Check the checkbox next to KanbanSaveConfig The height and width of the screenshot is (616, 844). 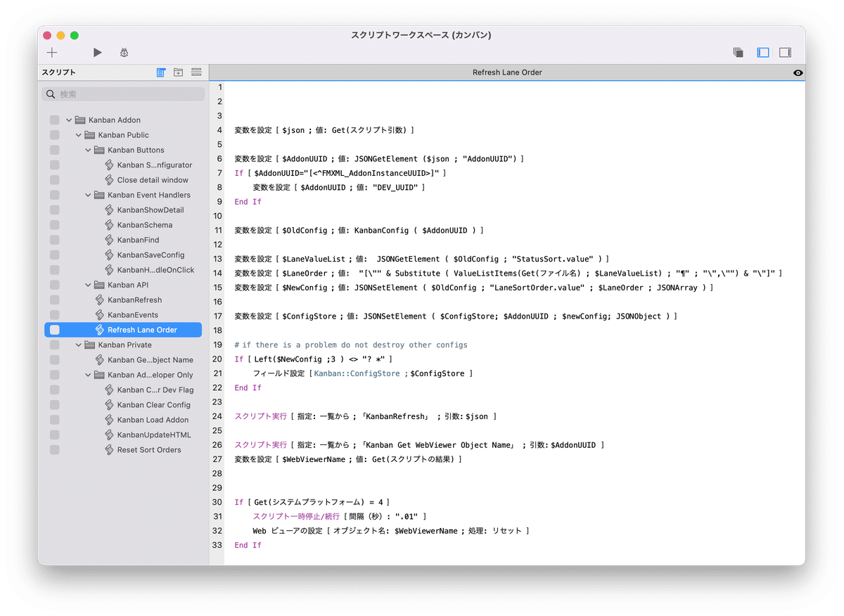(54, 255)
